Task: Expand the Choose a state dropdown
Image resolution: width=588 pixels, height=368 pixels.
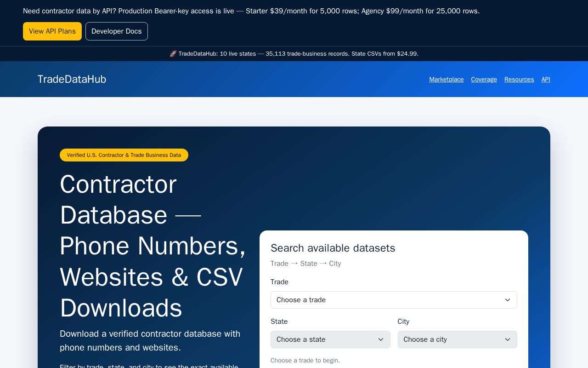Action: [x=330, y=339]
